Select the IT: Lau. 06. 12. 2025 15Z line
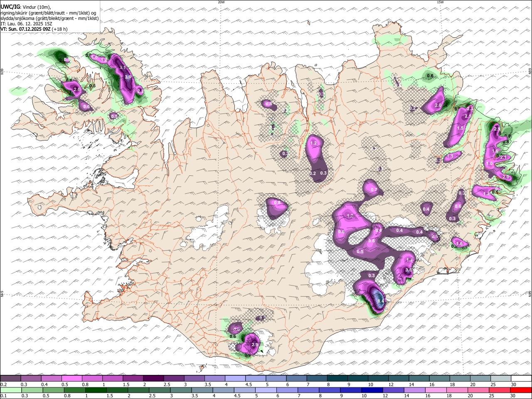Image resolution: width=532 pixels, height=399 pixels. pyautogui.click(x=26, y=24)
